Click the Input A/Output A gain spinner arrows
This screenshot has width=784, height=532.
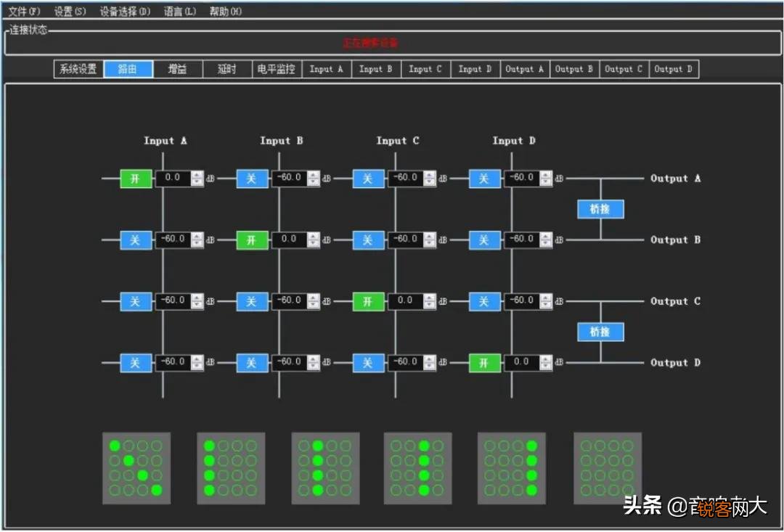[x=197, y=179]
